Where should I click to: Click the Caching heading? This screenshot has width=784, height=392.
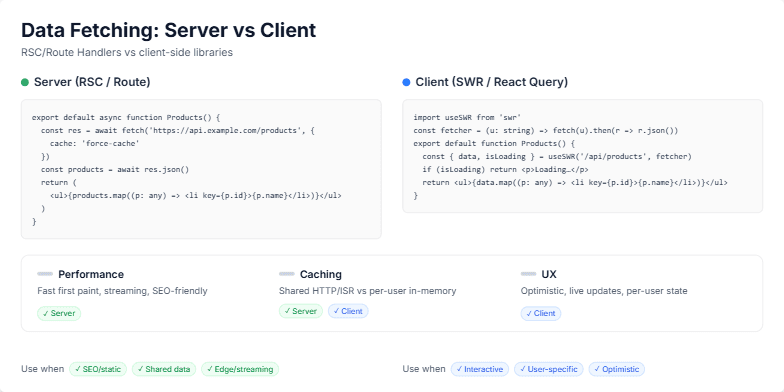click(x=321, y=274)
